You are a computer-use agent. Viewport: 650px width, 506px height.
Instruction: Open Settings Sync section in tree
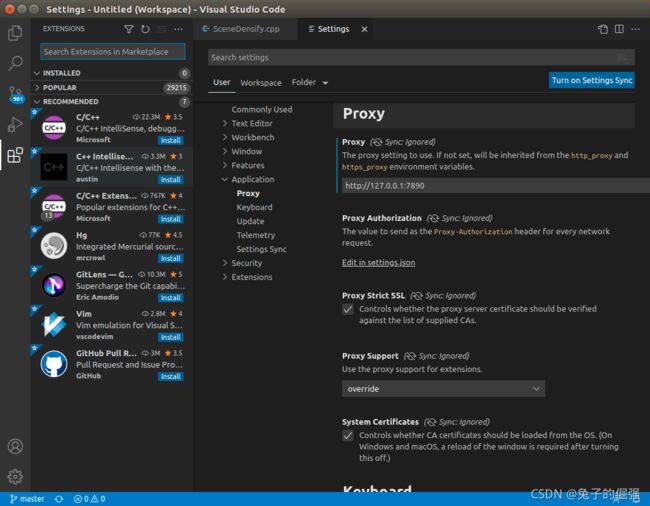click(262, 249)
